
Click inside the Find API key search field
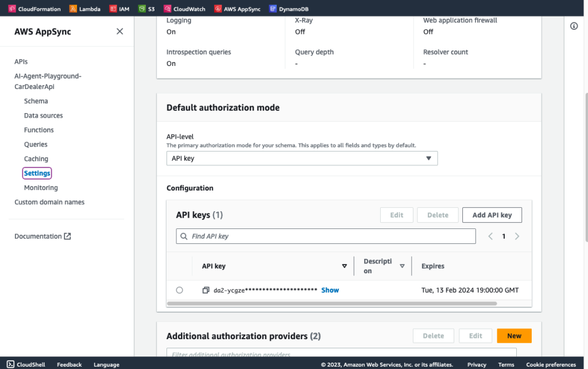(326, 236)
